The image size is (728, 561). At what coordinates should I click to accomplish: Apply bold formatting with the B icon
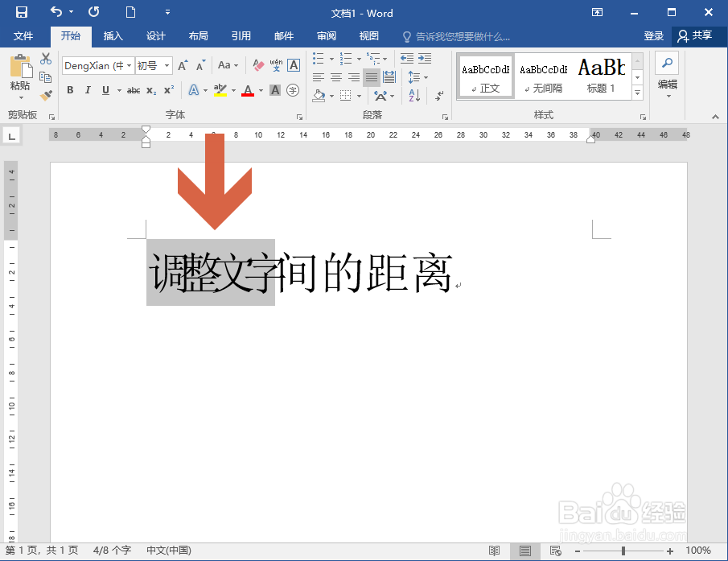point(70,90)
